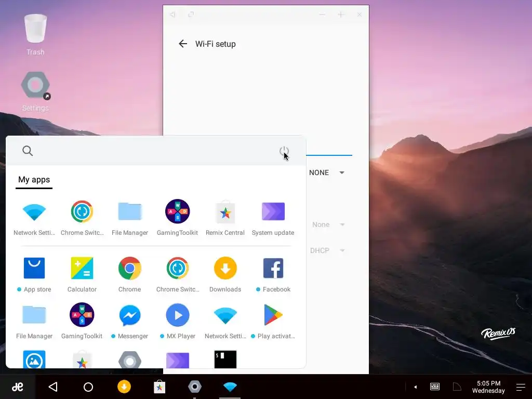Screen dimensions: 532x399
Task: Click the taskbar back triangle button
Action: [53, 387]
